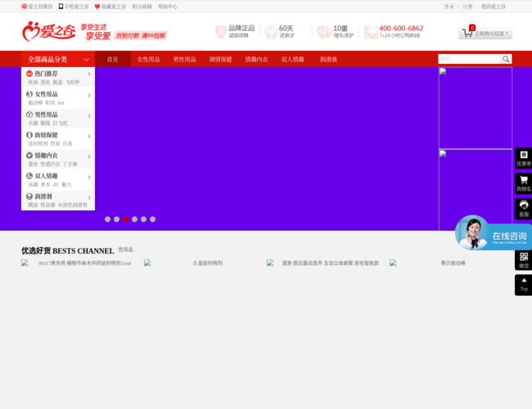Expand the 全部商品分类 category dropdown
Viewport: 532px width, 409px height.
[58, 60]
